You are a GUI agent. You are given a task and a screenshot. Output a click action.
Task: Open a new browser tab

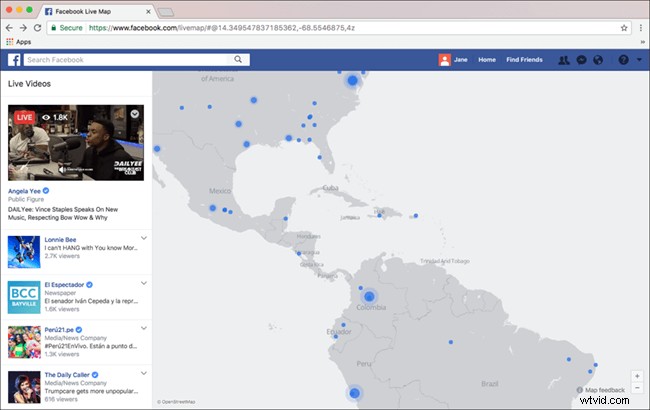tap(166, 12)
